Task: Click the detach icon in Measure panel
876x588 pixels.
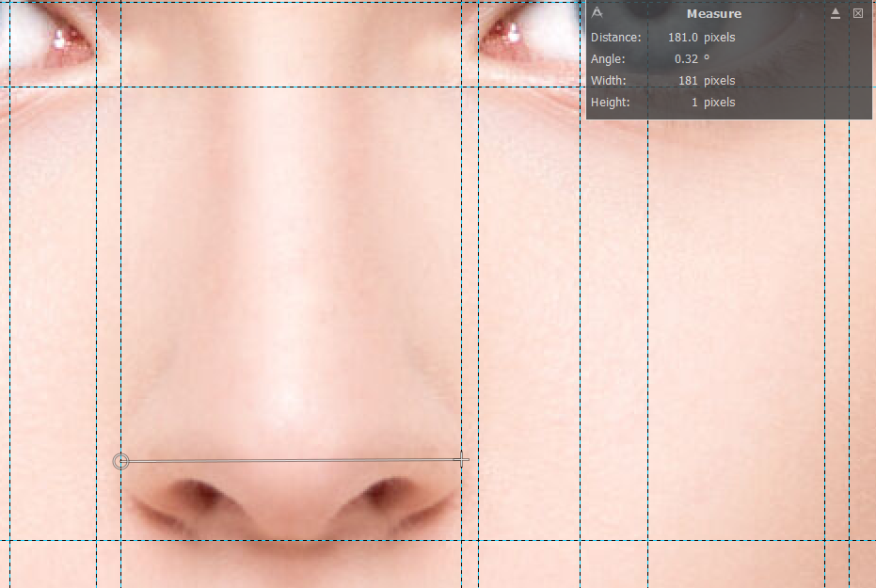Action: [x=836, y=13]
